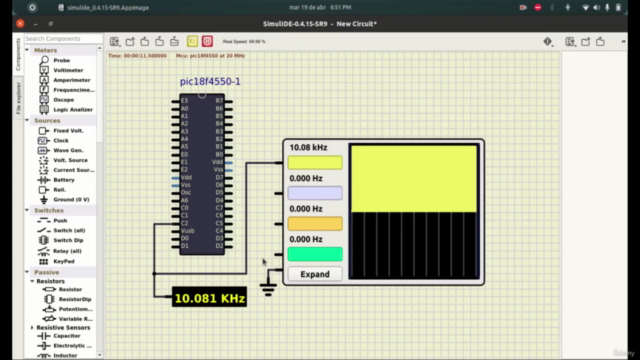This screenshot has width=640, height=360.
Task: Click the pic18f4550-1 label
Action: pos(210,81)
